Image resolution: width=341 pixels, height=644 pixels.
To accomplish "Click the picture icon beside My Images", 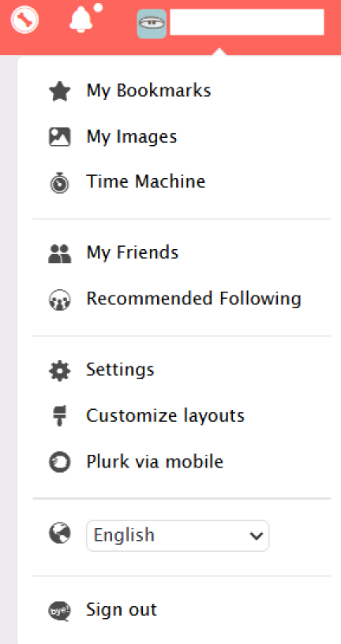I will (60, 137).
